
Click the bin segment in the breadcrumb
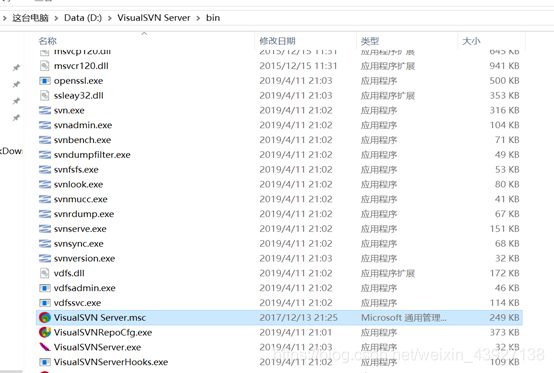[213, 18]
